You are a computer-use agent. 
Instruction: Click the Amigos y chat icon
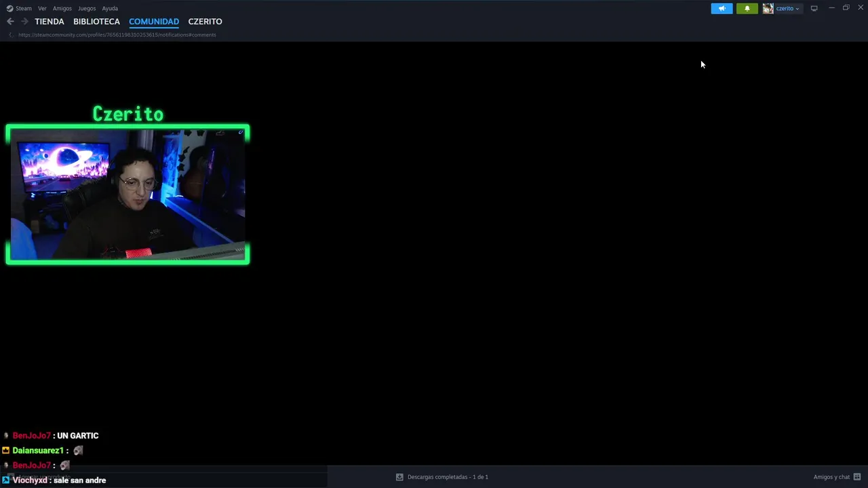pos(857,477)
